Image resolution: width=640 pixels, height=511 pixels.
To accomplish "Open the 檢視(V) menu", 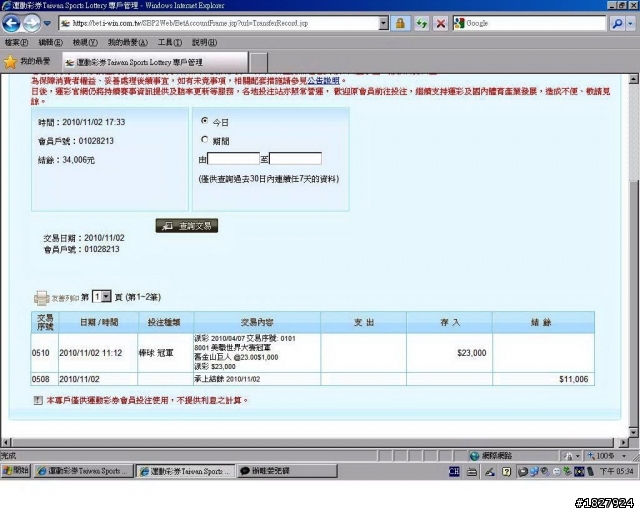I will (85, 42).
